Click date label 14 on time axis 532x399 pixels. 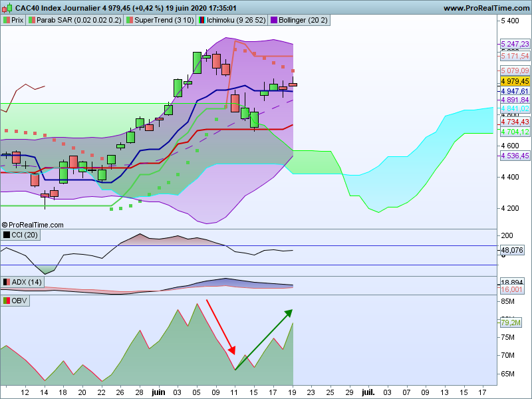pos(44,392)
